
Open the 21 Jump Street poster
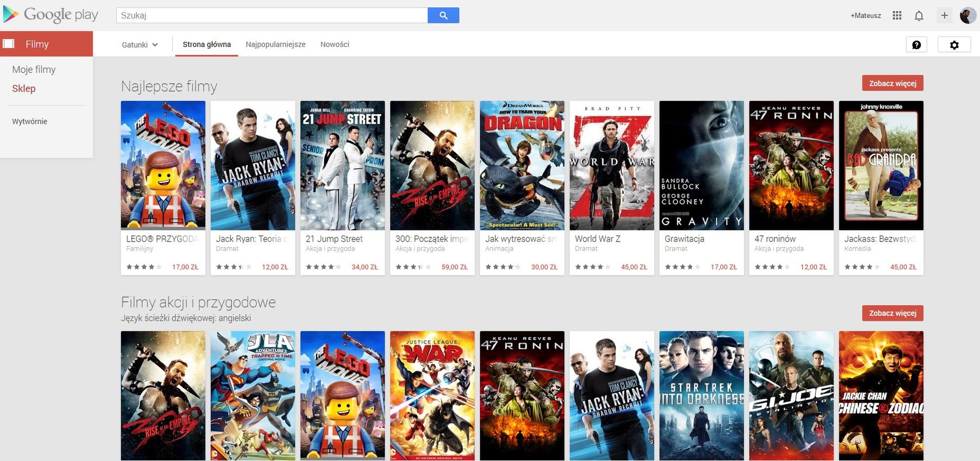pos(343,165)
